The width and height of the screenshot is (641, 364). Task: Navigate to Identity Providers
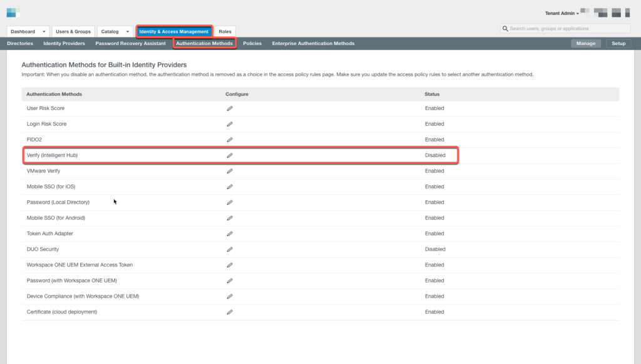tap(64, 43)
